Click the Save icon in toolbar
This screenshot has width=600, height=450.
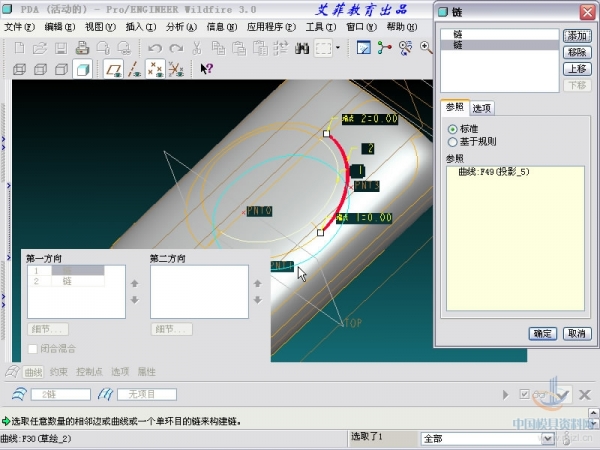[x=61, y=48]
